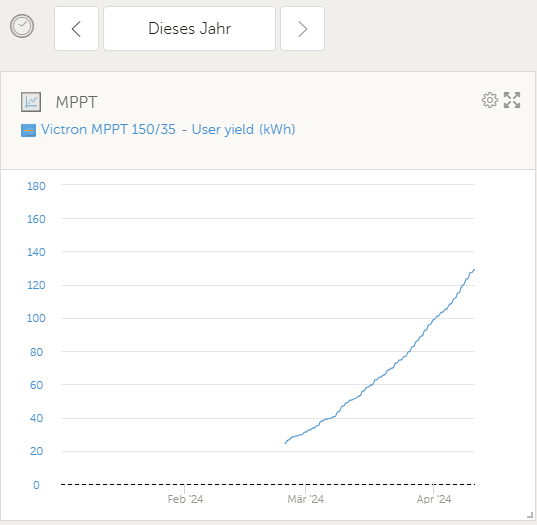The image size is (537, 525).
Task: Click the widget resize handle corner
Action: [x=530, y=515]
